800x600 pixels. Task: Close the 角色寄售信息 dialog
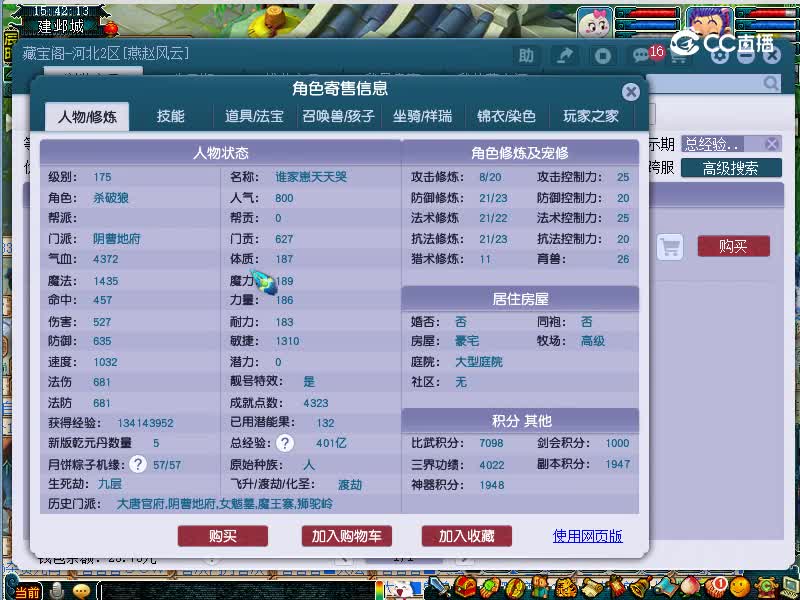pyautogui.click(x=631, y=92)
